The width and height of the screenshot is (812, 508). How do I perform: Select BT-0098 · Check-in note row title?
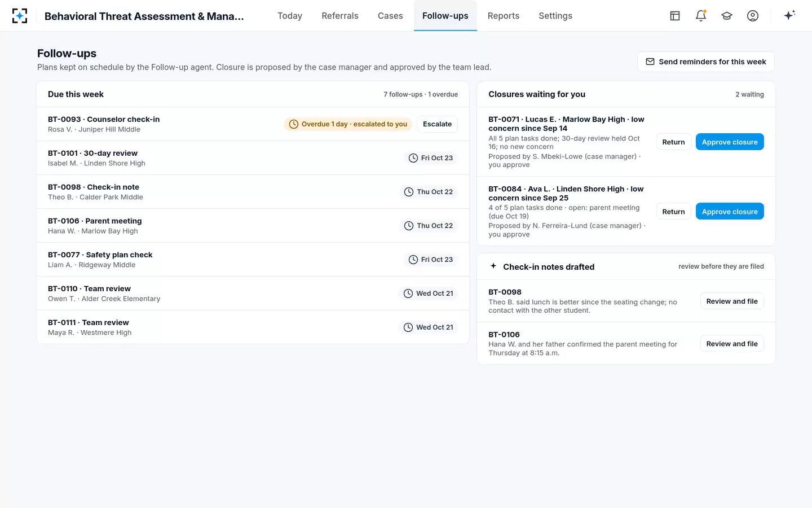[94, 187]
